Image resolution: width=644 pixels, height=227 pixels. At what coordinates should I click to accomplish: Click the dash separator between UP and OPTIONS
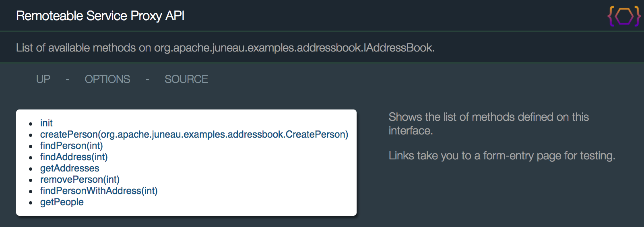point(68,80)
